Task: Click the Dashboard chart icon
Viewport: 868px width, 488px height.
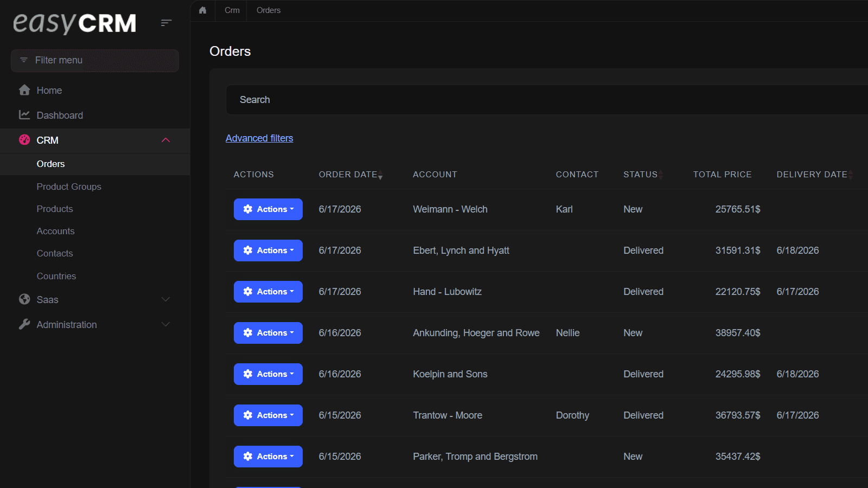Action: [x=24, y=115]
